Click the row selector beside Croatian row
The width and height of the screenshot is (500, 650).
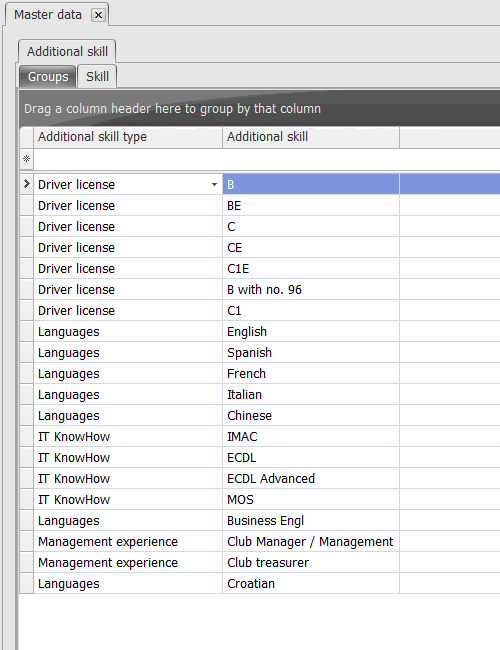[27, 584]
